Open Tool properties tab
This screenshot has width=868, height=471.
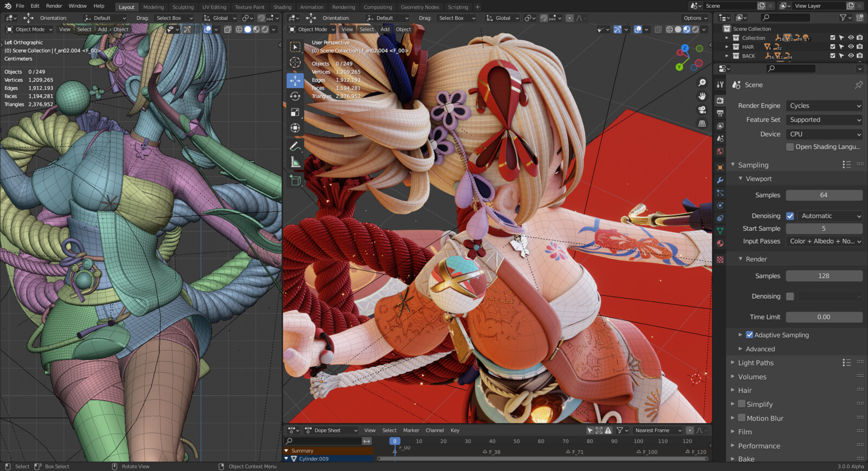(720, 85)
